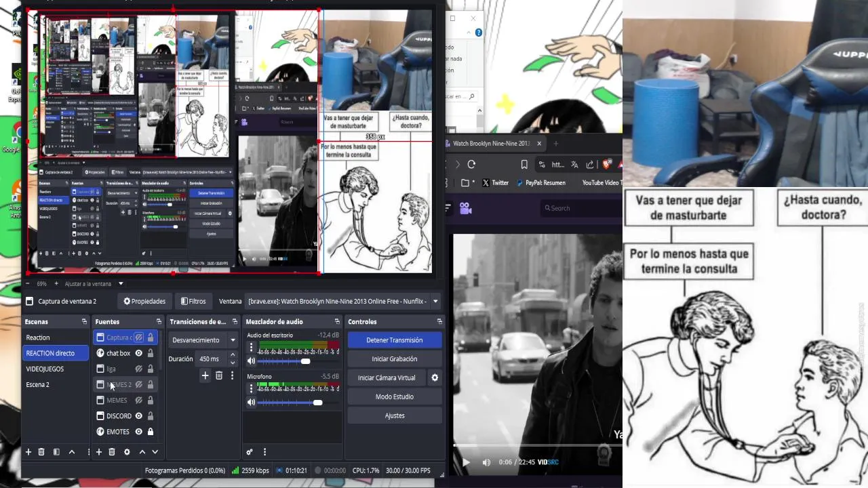Decrease transition Duración with down arrow
This screenshot has width=868, height=488.
(233, 363)
